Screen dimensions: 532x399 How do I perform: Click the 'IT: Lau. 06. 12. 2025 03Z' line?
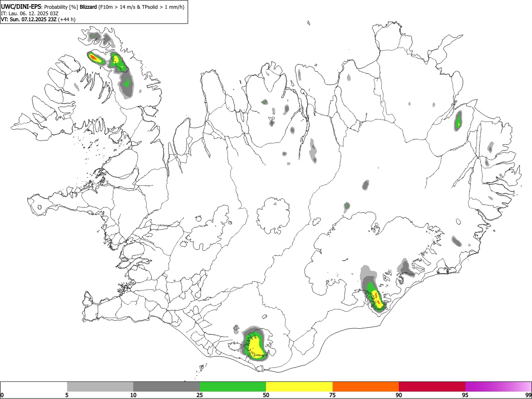[x=30, y=13]
